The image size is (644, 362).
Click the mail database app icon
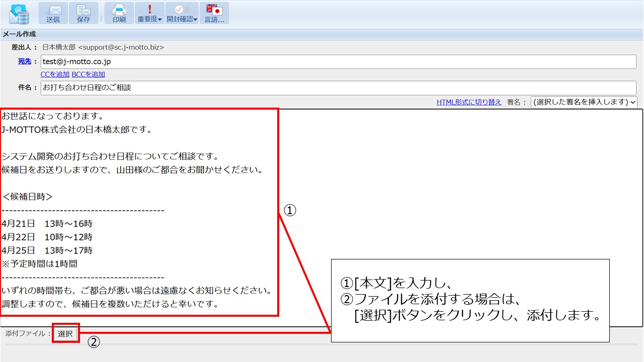20,14
